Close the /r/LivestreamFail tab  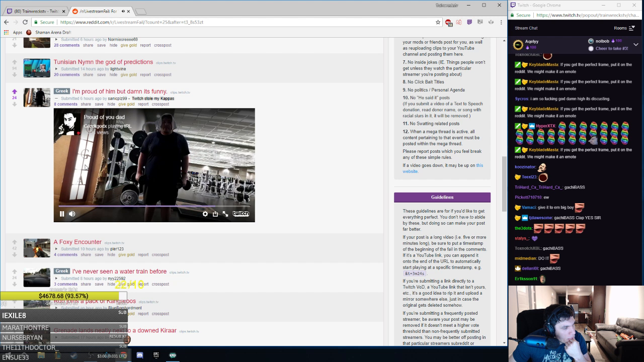point(129,11)
